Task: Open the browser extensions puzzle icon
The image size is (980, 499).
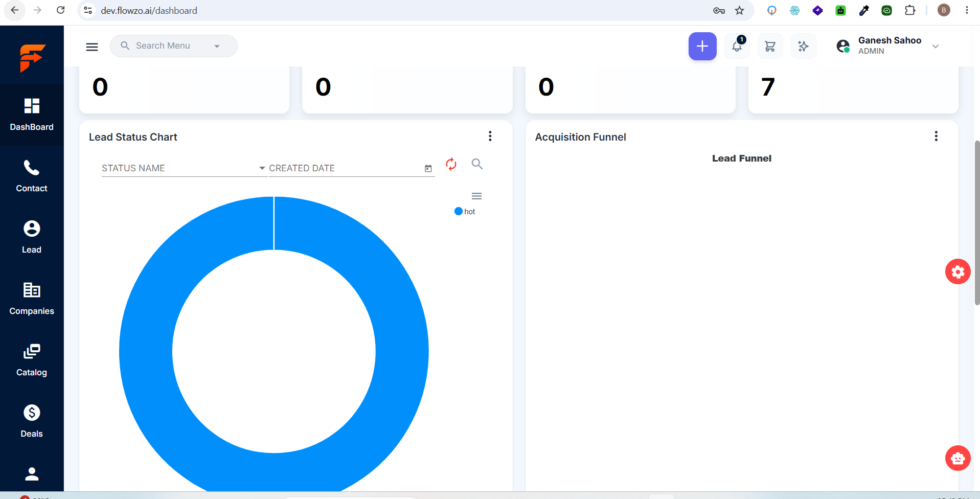Action: 910,10
